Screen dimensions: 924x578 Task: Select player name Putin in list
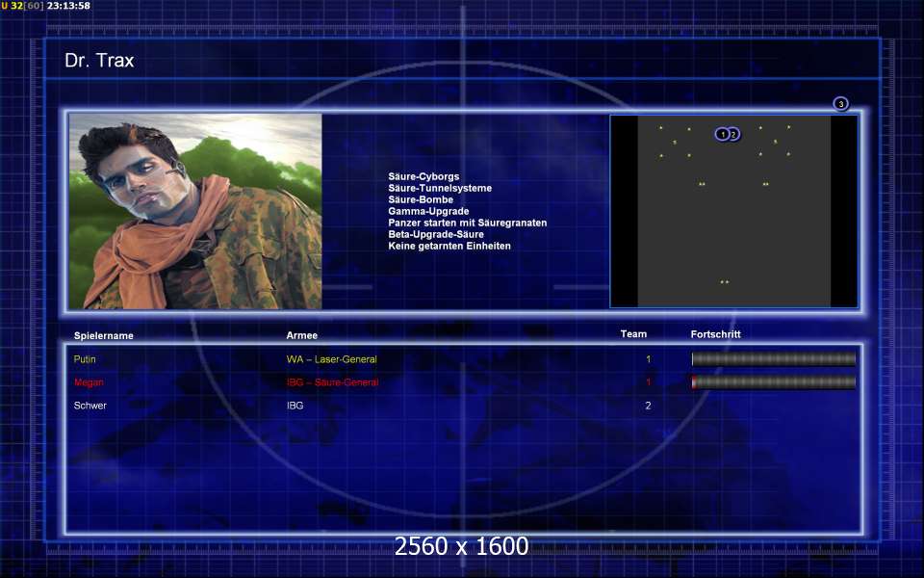click(x=85, y=359)
